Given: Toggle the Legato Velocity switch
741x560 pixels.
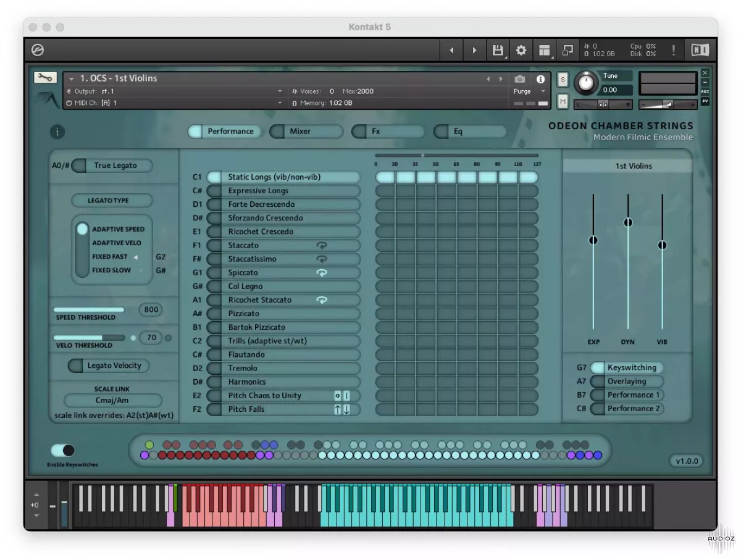Looking at the screenshot, I should (109, 366).
